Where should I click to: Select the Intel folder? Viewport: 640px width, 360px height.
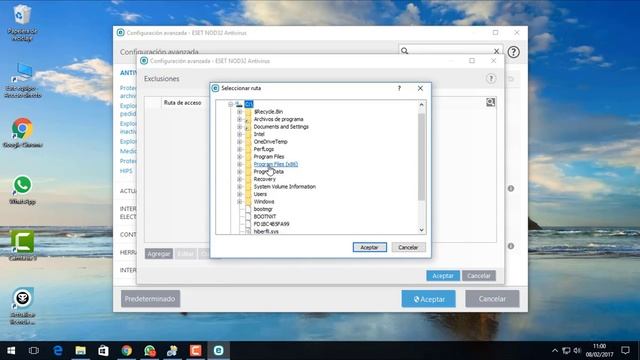259,134
